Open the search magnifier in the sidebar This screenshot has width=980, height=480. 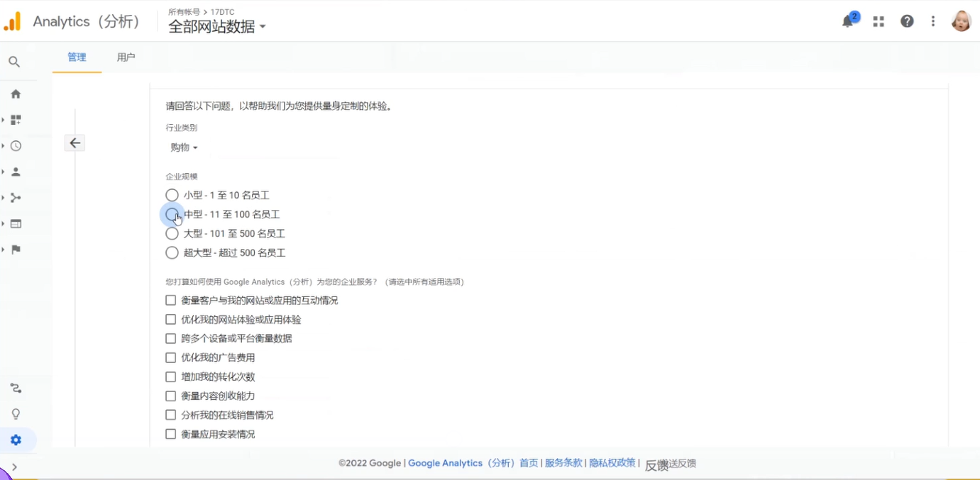pyautogui.click(x=14, y=62)
